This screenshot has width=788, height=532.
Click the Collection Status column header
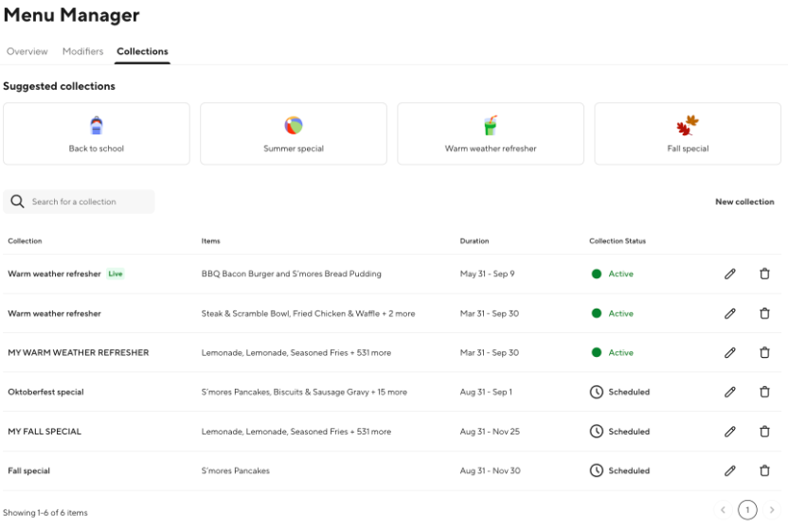(x=618, y=241)
